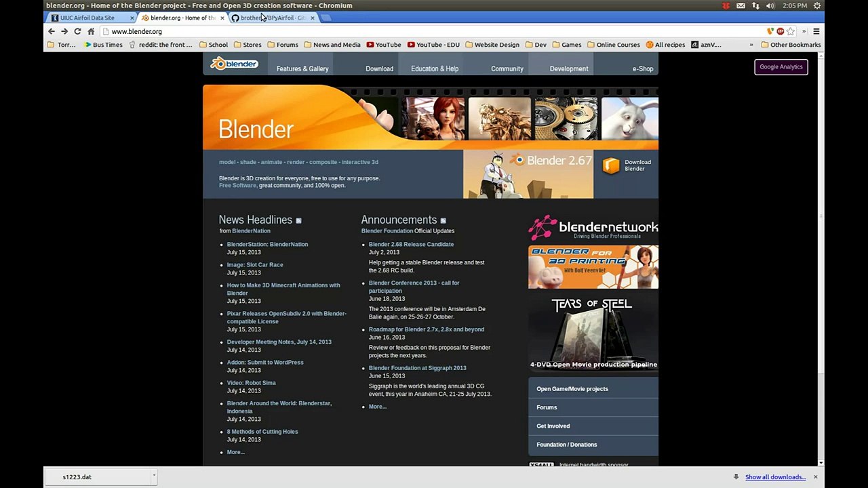
Task: Open the Free Software link
Action: tap(237, 185)
